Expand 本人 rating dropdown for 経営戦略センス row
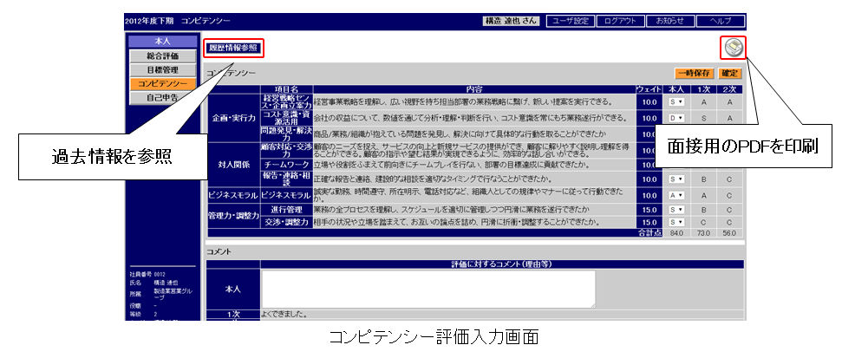Image resolution: width=868 pixels, height=358 pixels. pyautogui.click(x=677, y=101)
